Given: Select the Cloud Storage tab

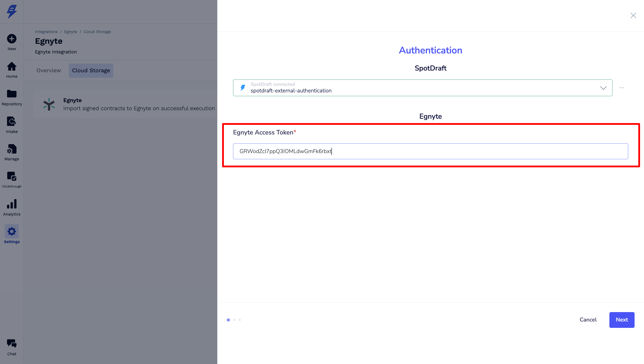Looking at the screenshot, I should pyautogui.click(x=91, y=71).
